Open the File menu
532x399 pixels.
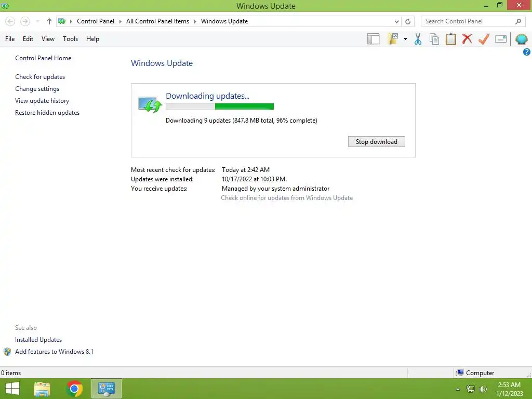point(10,39)
